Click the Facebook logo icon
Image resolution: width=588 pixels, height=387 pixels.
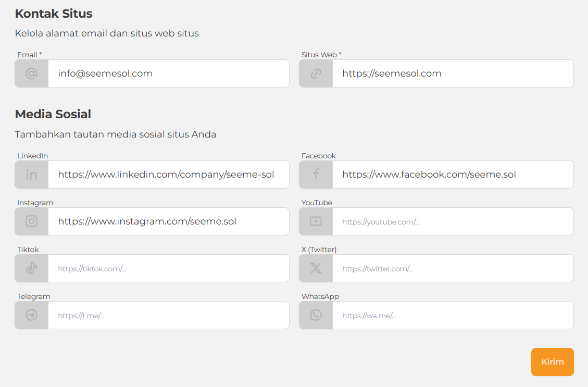click(x=316, y=174)
